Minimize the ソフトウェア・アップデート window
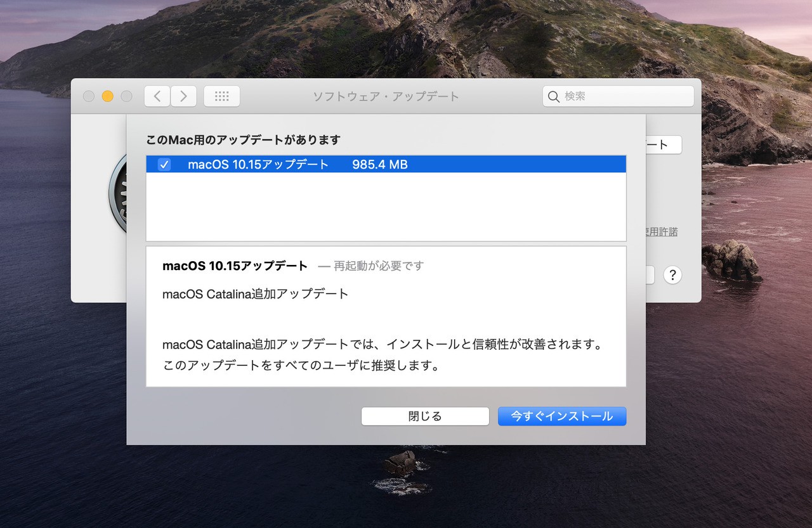The image size is (812, 528). [108, 96]
